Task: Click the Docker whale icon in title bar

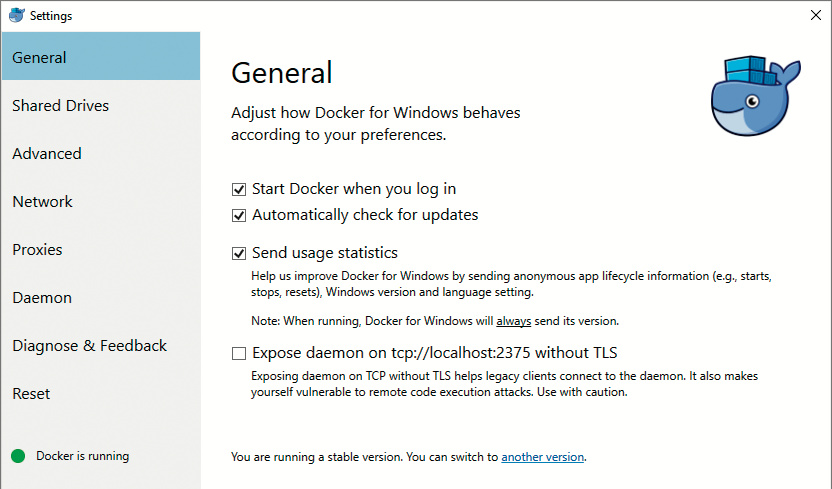Action: [16, 15]
